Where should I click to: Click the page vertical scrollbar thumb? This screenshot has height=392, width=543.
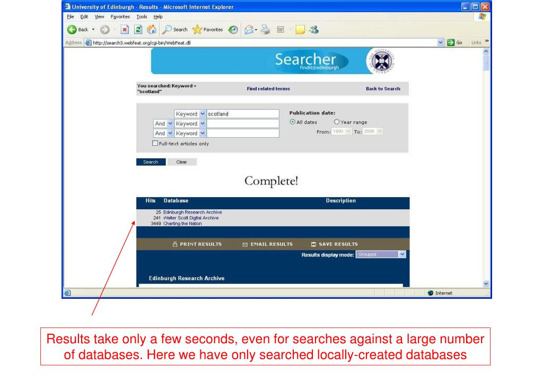pos(487,63)
